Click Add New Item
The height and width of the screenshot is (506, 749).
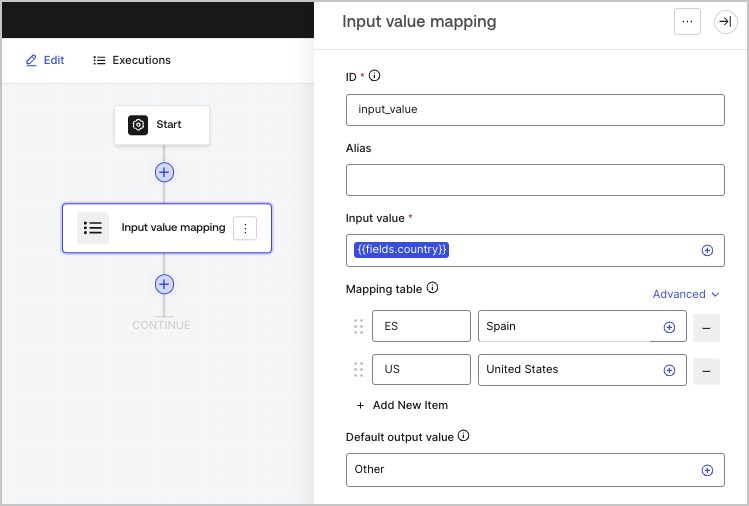pyautogui.click(x=402, y=405)
